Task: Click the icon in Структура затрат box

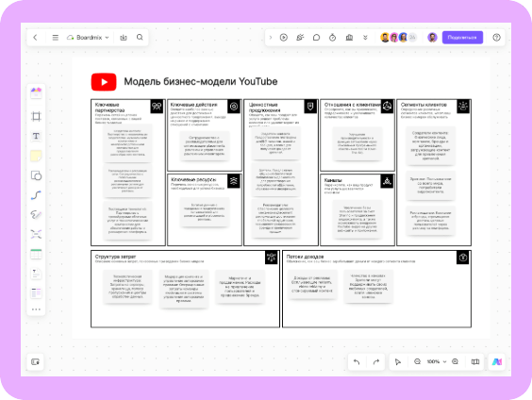Action: tap(272, 258)
